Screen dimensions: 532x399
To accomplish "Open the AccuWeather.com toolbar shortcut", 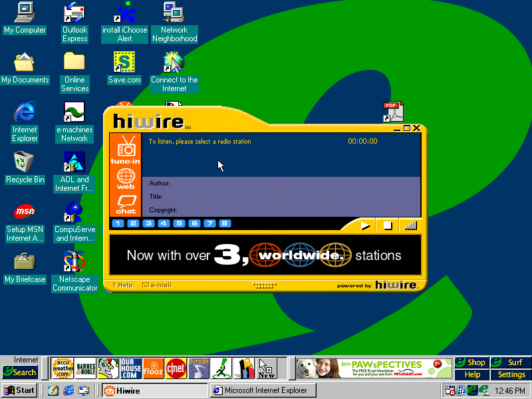I will pyautogui.click(x=63, y=368).
